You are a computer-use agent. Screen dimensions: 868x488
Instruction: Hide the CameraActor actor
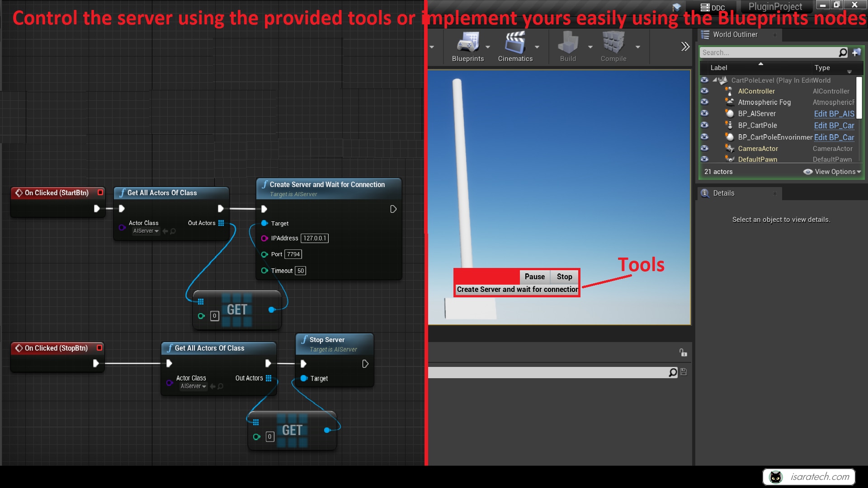tap(705, 148)
